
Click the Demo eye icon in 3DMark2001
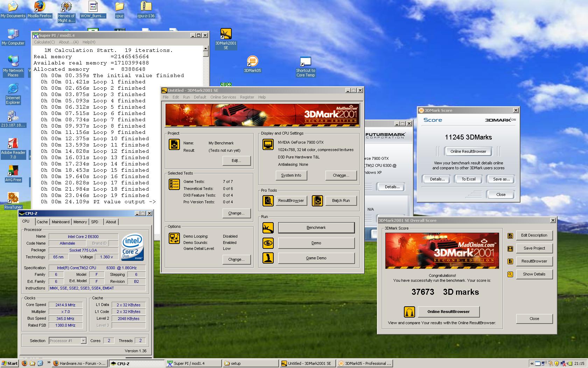268,243
